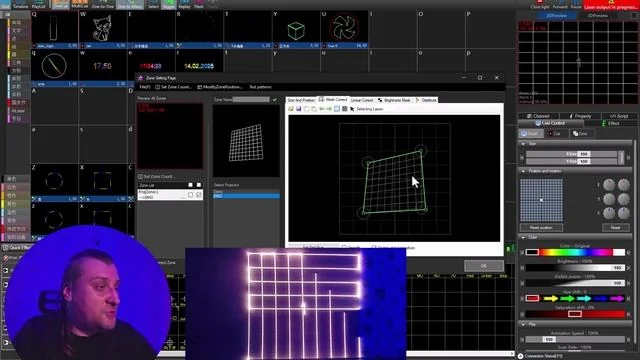Viewport: 640px width, 360px height.
Task: Select DMX2 in the Select Projector list
Action: [x=246, y=196]
